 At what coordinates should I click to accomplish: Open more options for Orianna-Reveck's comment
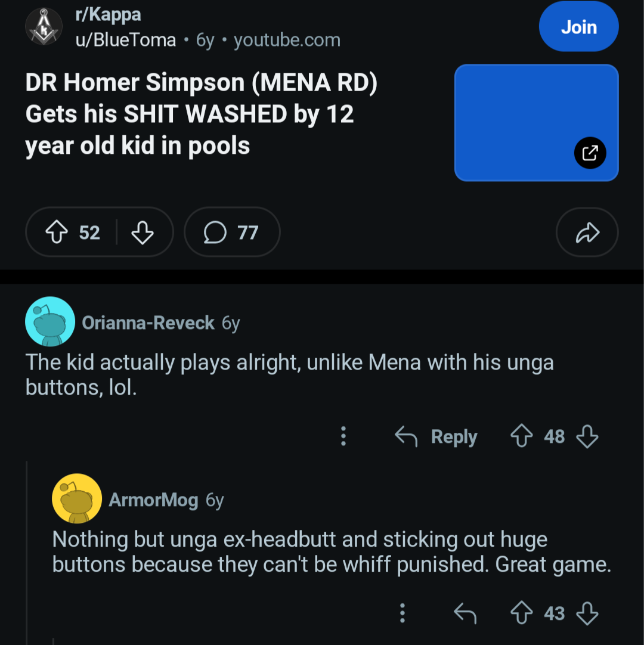click(x=343, y=436)
